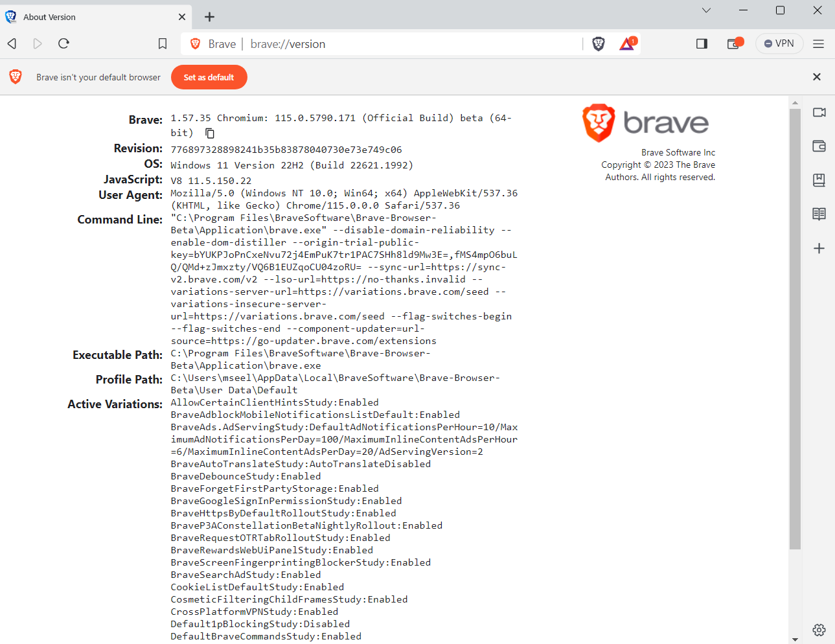Viewport: 835px width, 644px height.
Task: Click the scrollbar up arrow
Action: [x=795, y=102]
